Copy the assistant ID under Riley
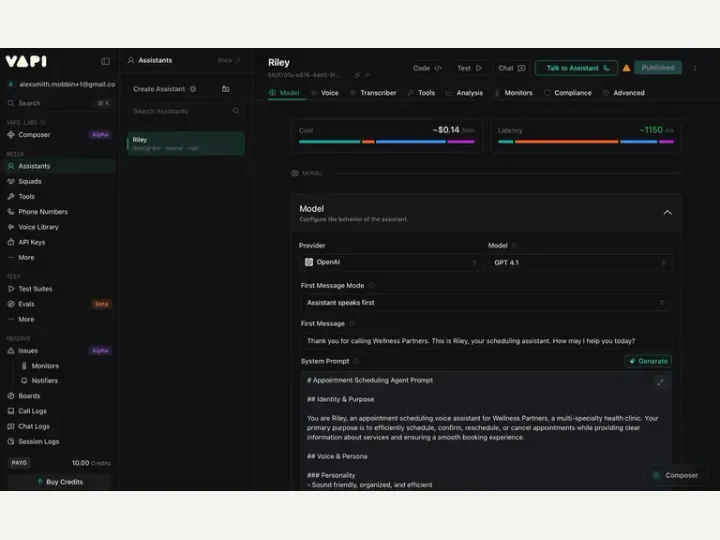Image resolution: width=720 pixels, height=540 pixels. click(357, 75)
